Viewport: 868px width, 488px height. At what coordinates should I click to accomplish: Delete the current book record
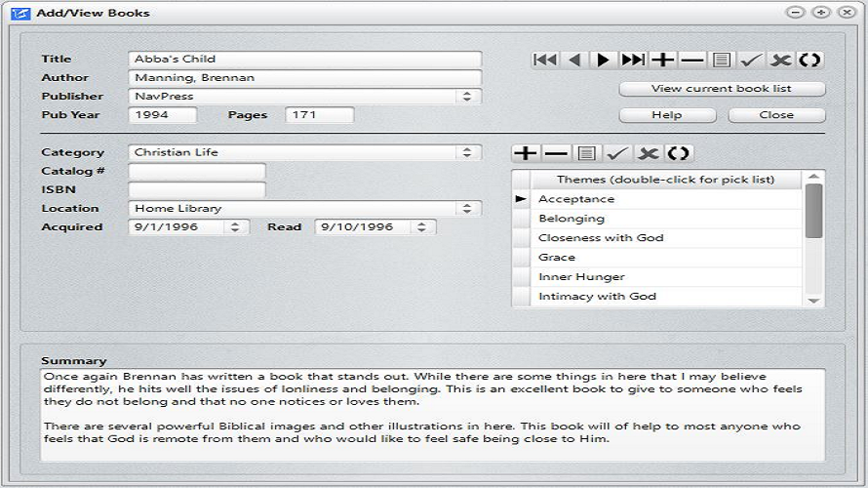(x=692, y=60)
